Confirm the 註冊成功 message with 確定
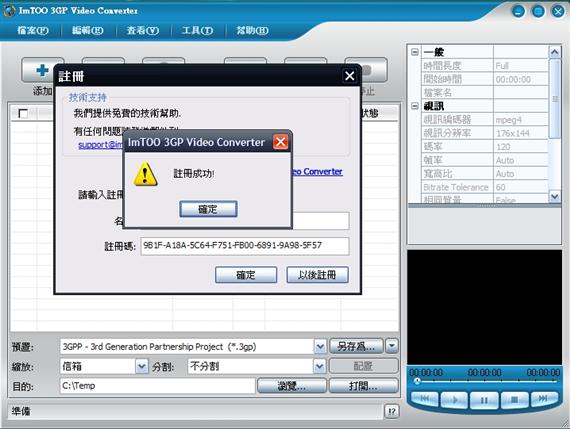Viewport: 570px width, 429px height. [x=208, y=209]
